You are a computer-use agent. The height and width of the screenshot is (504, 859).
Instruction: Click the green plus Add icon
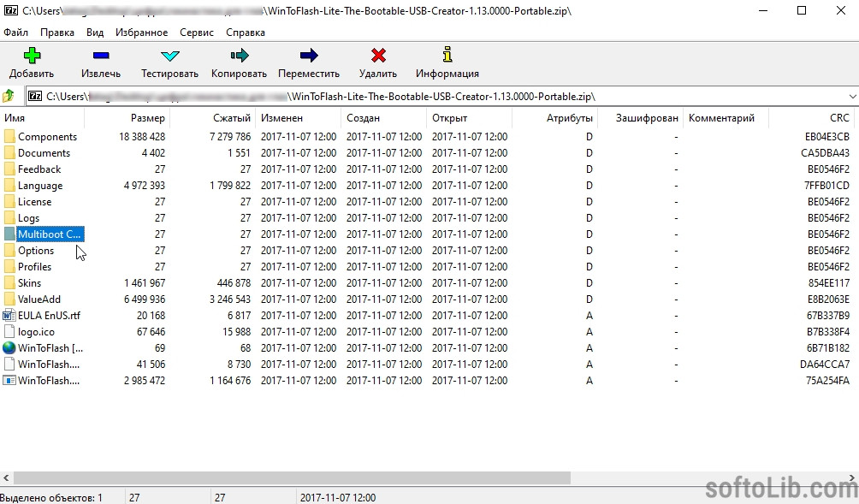pos(32,56)
